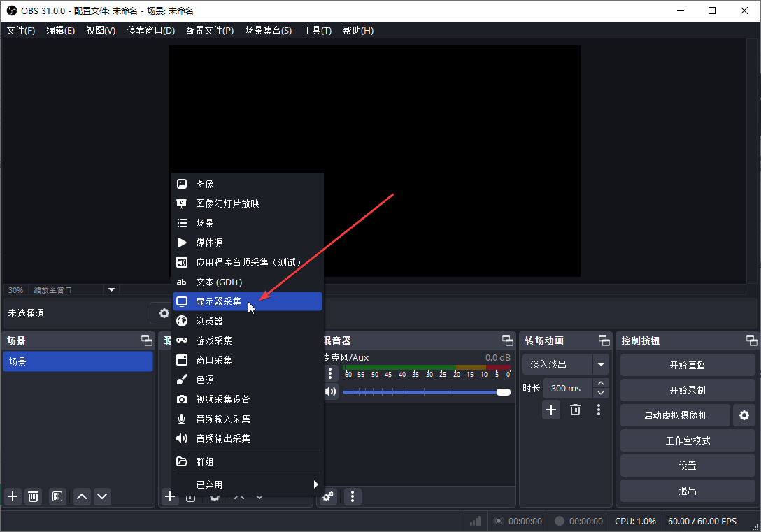761x532 pixels.
Task: Choose 浏览器 source from menu
Action: 248,321
